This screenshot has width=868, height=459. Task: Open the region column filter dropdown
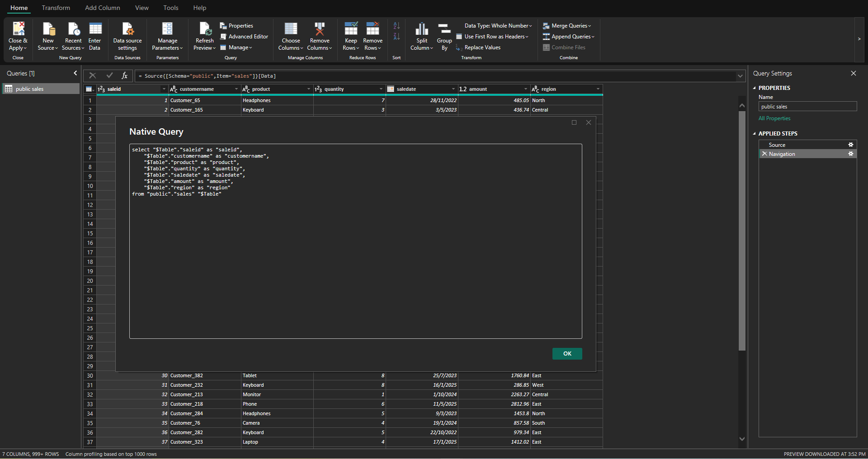(x=598, y=89)
